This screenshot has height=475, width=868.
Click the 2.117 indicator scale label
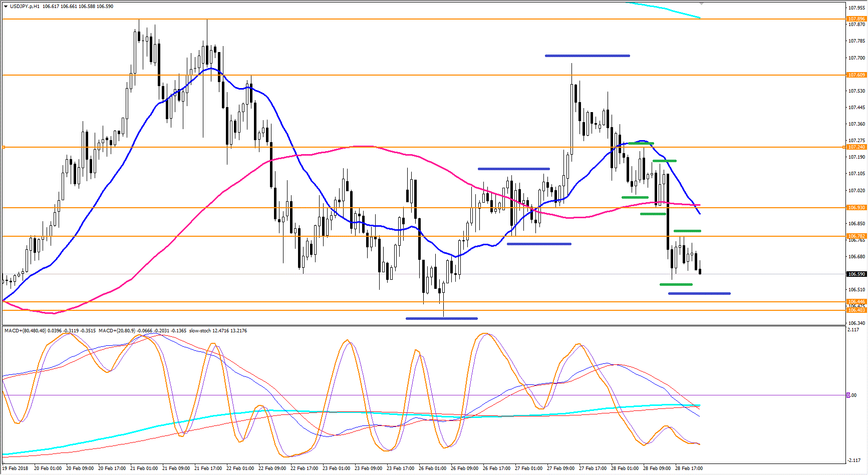853,329
